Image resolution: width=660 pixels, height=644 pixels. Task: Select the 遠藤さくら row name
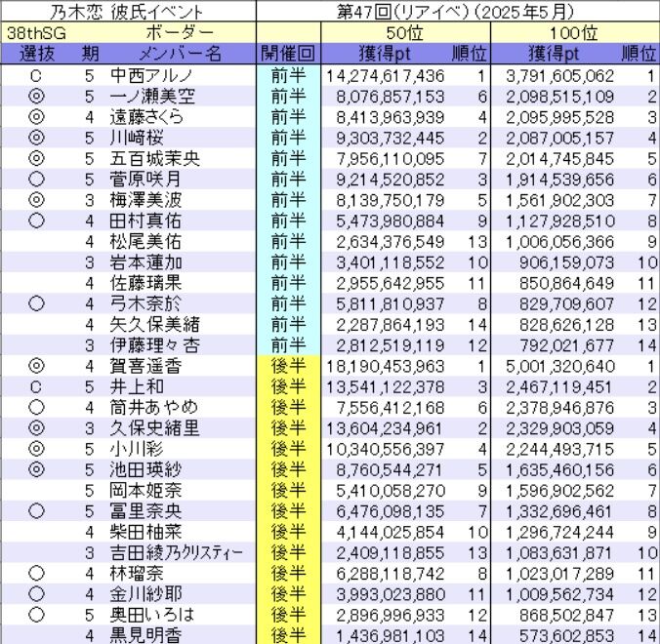pyautogui.click(x=146, y=117)
